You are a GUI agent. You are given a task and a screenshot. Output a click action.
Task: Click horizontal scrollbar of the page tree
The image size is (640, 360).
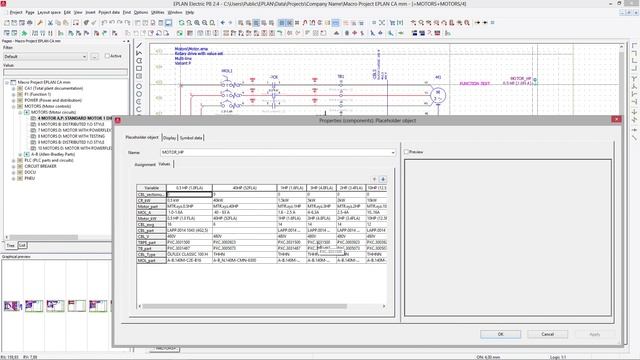pyautogui.click(x=44, y=237)
